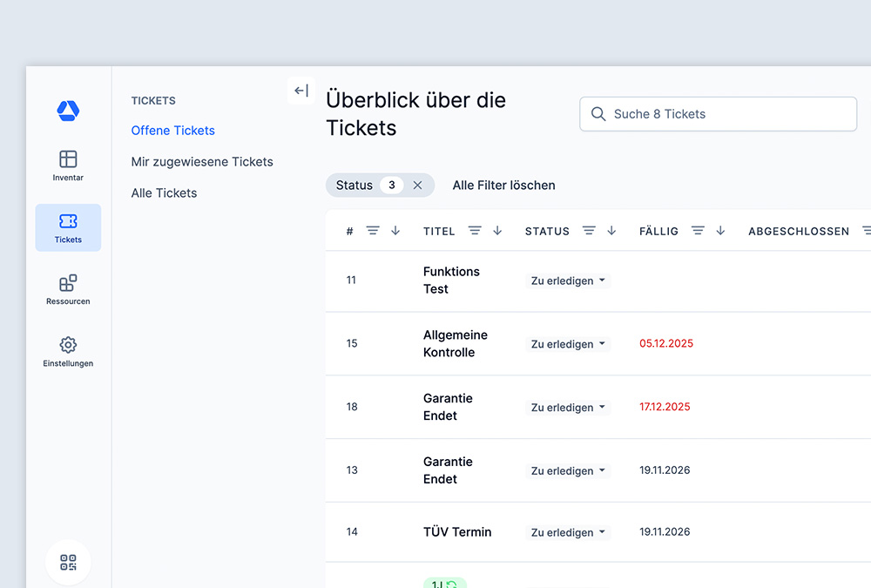This screenshot has width=871, height=588.
Task: Open Einstellungen via the gear icon
Action: pyautogui.click(x=68, y=351)
